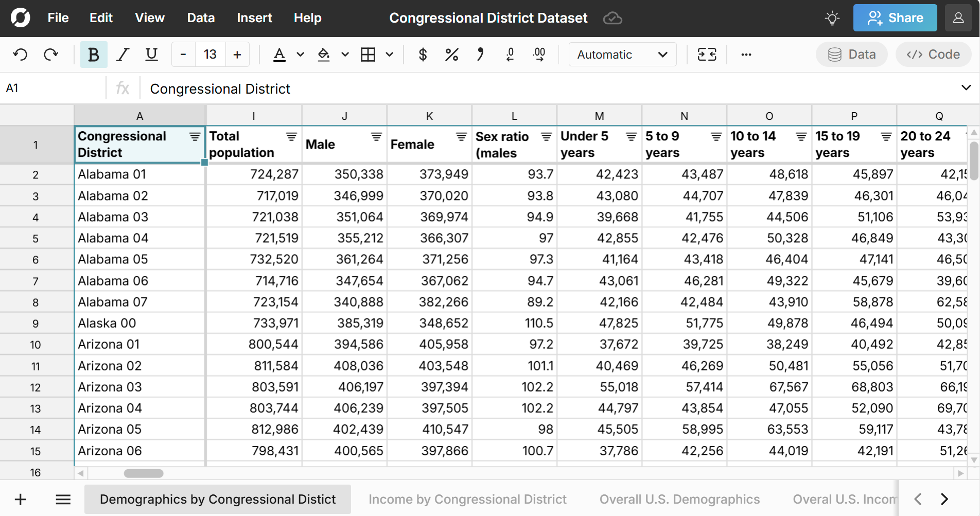Switch to the Overall U.S. Demographics tab
Screen dimensions: 980x516
click(x=679, y=499)
